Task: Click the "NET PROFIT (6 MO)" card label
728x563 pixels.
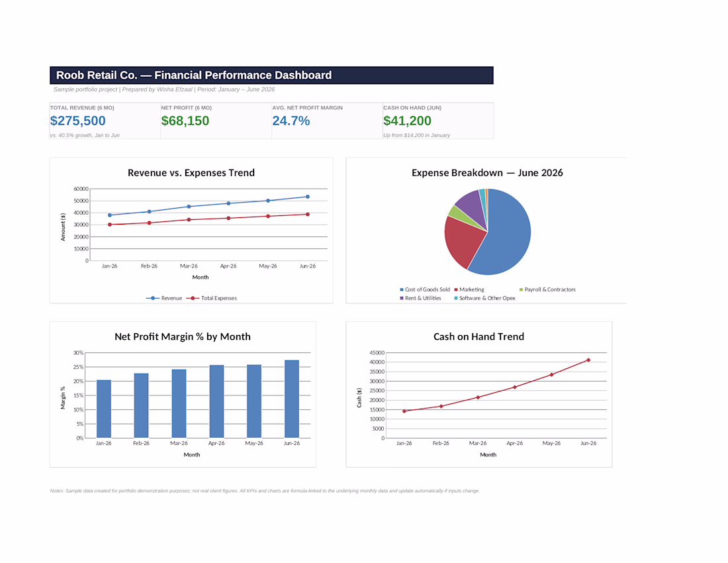Action: tap(186, 108)
